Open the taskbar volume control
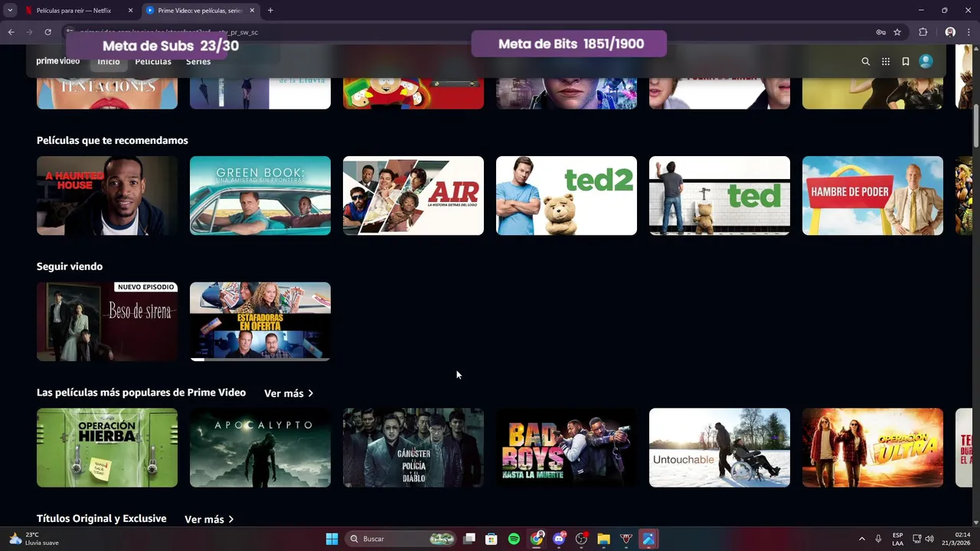 pyautogui.click(x=929, y=539)
